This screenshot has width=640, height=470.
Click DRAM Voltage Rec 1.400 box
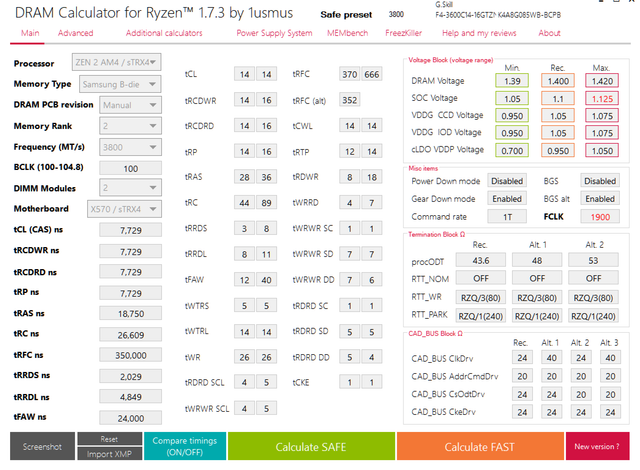[x=558, y=81]
